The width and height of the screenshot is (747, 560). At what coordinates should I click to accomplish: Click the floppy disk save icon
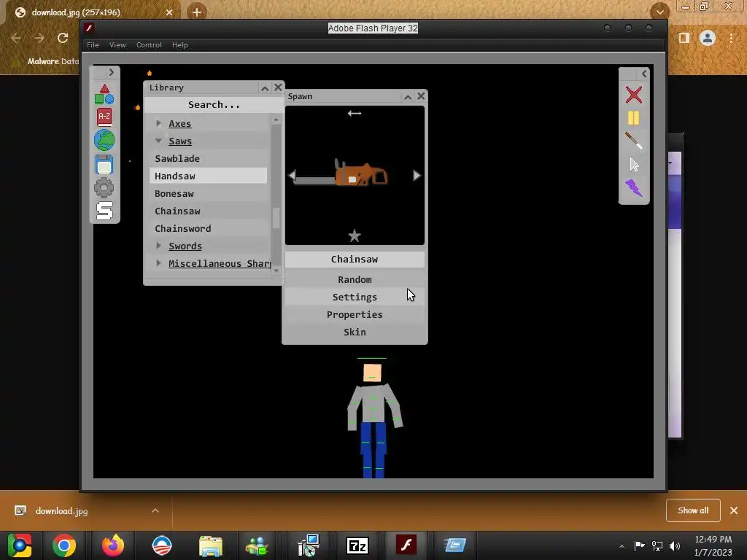tap(104, 164)
